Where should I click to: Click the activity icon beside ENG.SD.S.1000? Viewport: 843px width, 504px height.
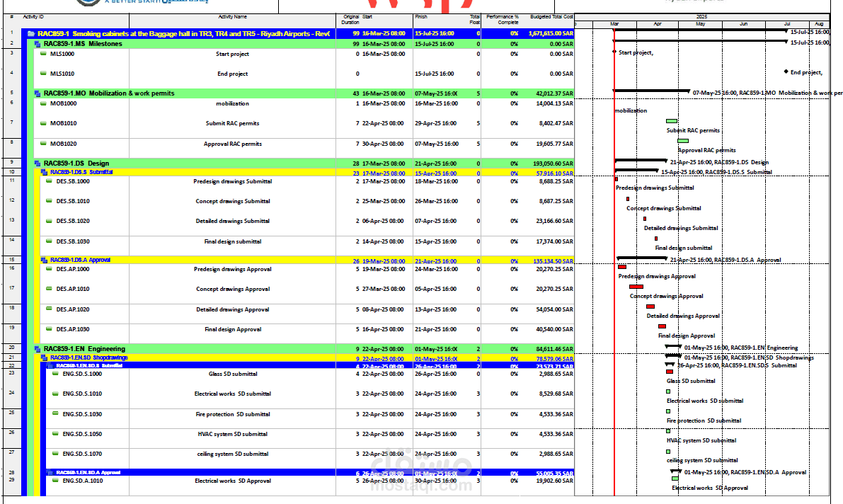(x=55, y=373)
